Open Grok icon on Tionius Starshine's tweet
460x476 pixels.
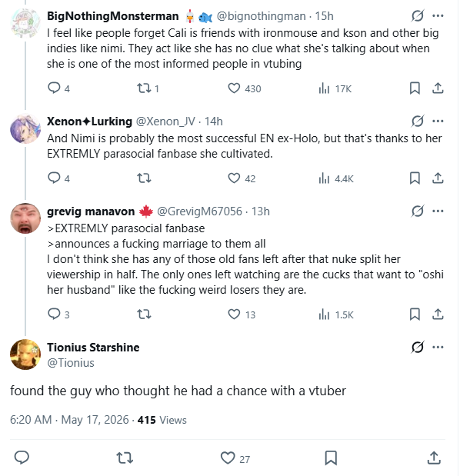[x=418, y=347]
